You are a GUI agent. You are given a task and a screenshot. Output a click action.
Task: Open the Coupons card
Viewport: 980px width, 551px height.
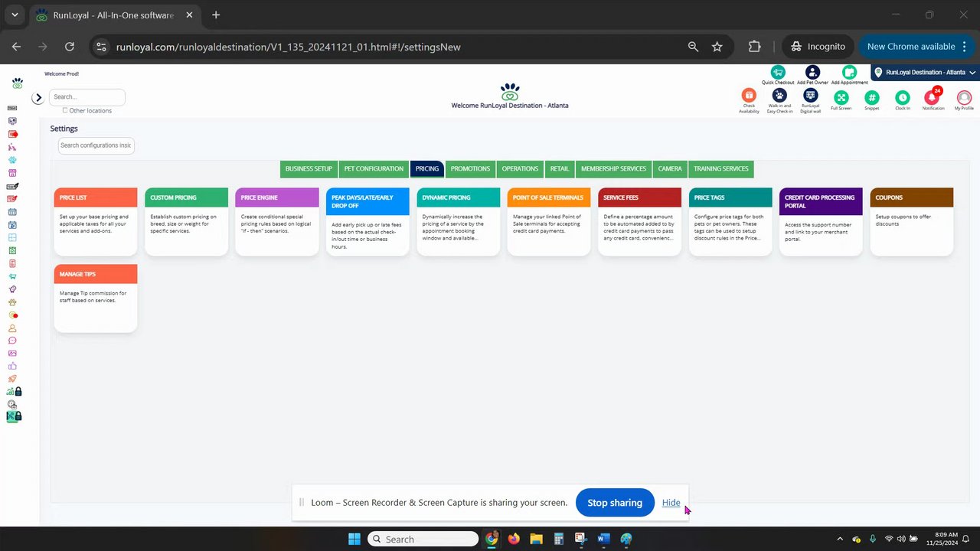pyautogui.click(x=912, y=222)
